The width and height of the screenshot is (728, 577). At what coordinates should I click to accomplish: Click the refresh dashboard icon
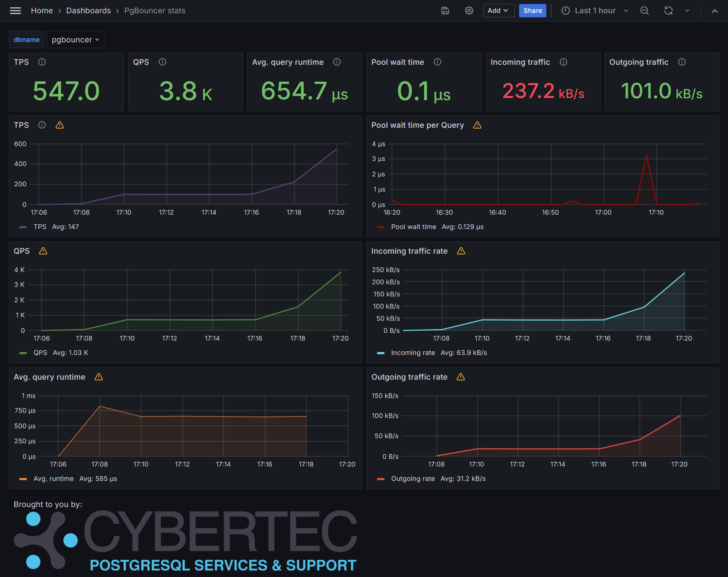(668, 11)
